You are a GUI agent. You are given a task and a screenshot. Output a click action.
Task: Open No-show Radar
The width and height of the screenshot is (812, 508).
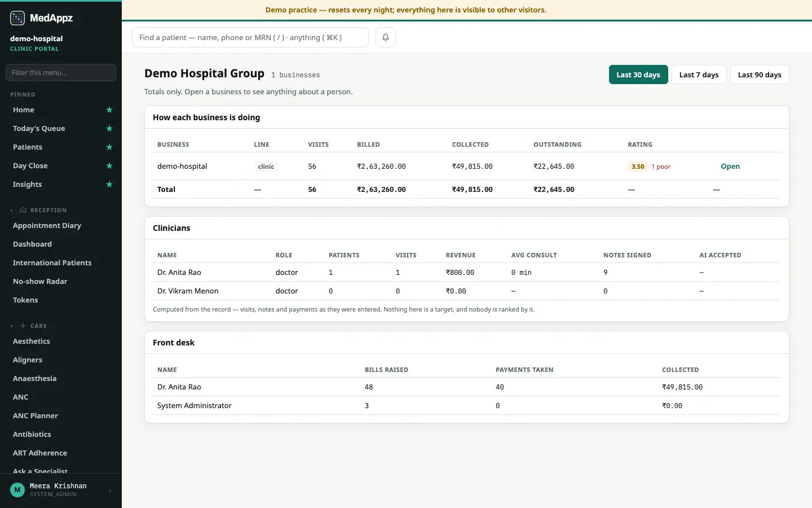pyautogui.click(x=40, y=282)
